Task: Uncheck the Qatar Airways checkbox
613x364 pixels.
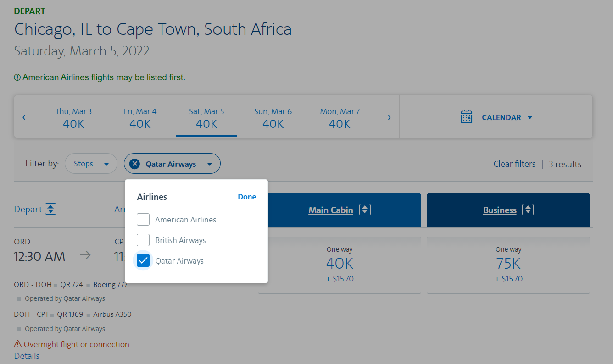Action: [143, 261]
